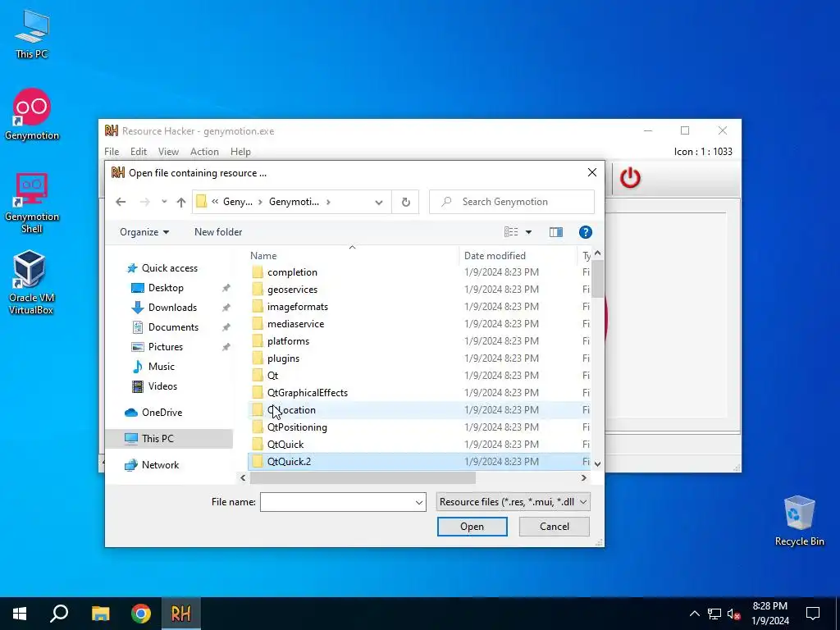Viewport: 840px width, 630px height.
Task: Select QtGraphicalEffects folder
Action: [419, 393]
